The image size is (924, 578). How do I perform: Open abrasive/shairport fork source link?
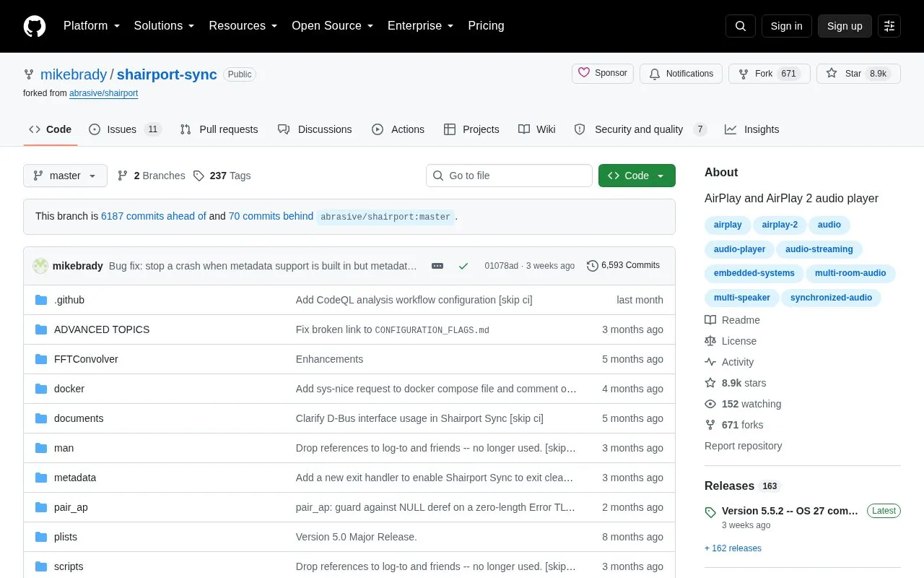click(103, 93)
